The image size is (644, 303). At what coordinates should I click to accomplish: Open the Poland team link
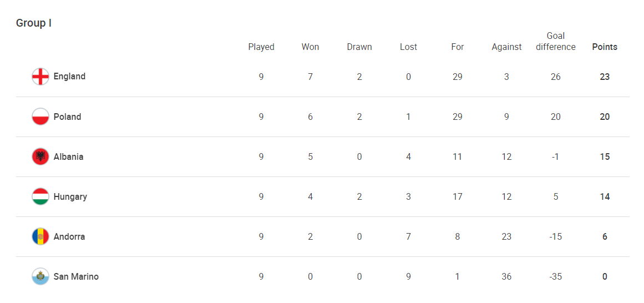point(67,117)
